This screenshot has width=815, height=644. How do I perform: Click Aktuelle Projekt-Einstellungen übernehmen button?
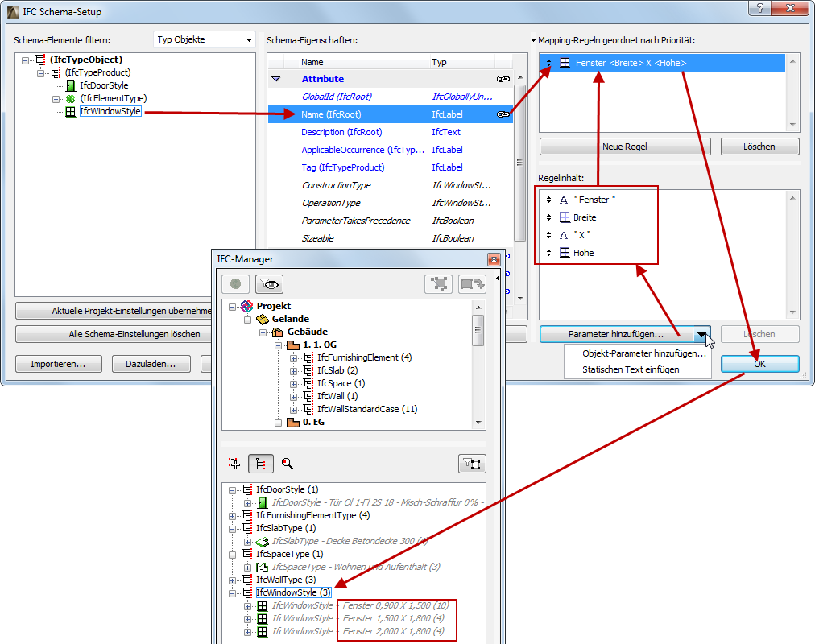point(114,311)
